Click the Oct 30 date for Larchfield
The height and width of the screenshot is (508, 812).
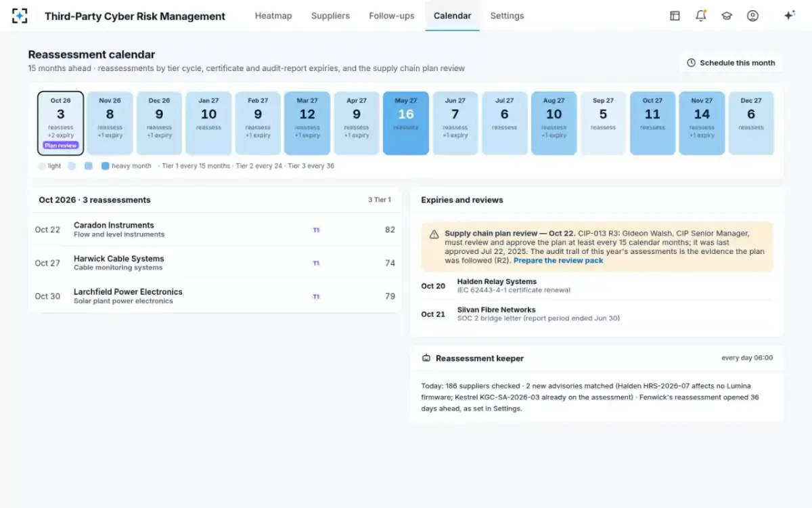click(47, 297)
